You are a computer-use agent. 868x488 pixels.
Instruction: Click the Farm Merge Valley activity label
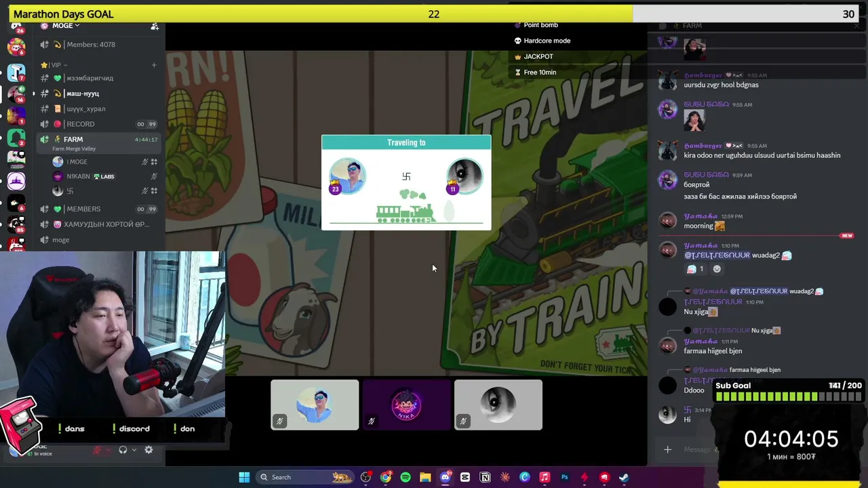coord(74,149)
